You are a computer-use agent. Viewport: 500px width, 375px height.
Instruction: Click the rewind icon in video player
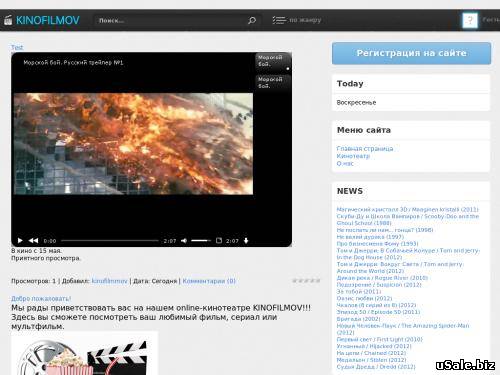33,240
